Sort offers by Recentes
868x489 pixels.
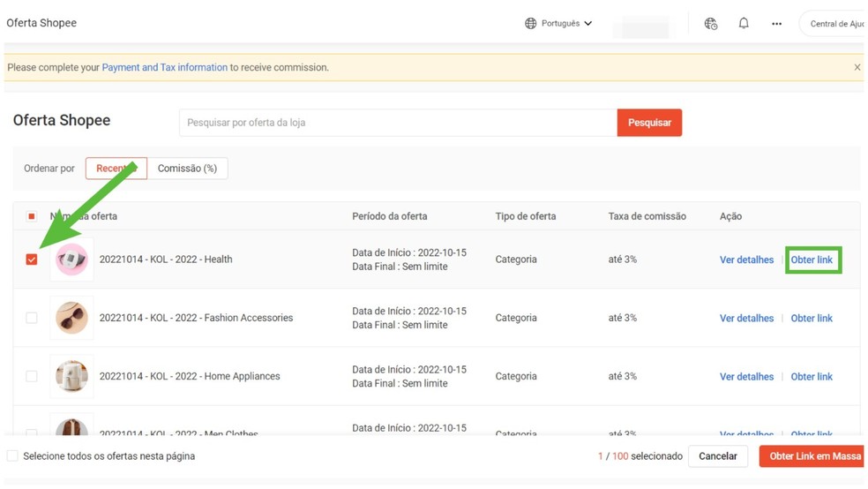[116, 169]
